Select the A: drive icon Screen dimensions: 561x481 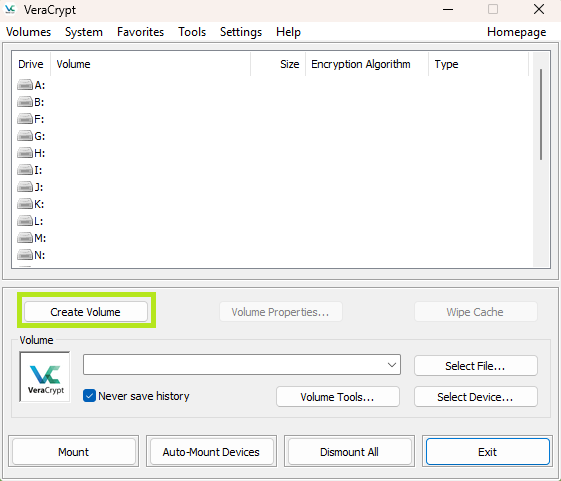(x=25, y=85)
